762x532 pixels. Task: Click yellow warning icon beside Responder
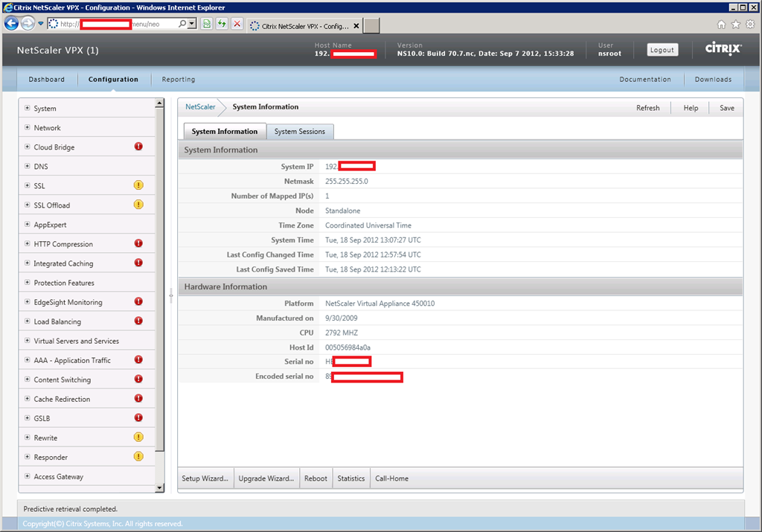coord(138,457)
